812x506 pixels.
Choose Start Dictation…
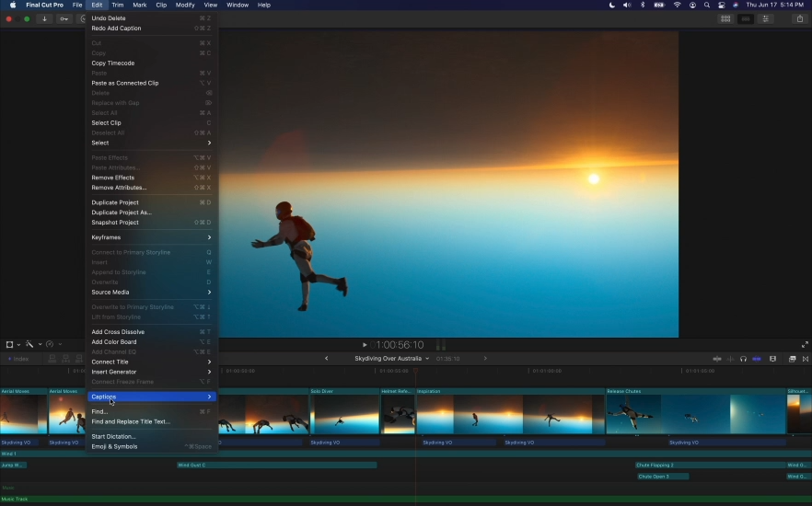tap(151, 436)
